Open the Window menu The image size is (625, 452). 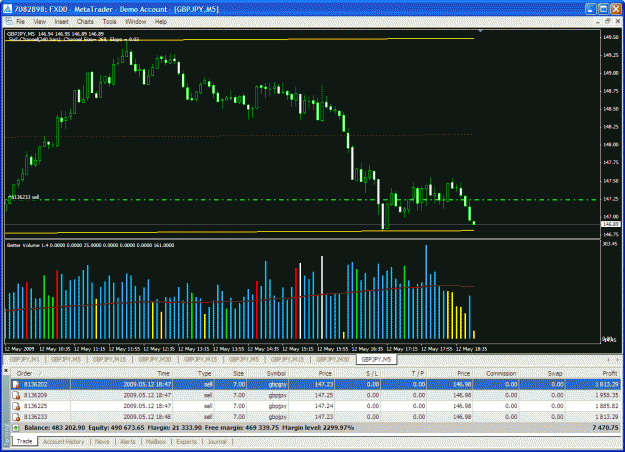coord(136,22)
